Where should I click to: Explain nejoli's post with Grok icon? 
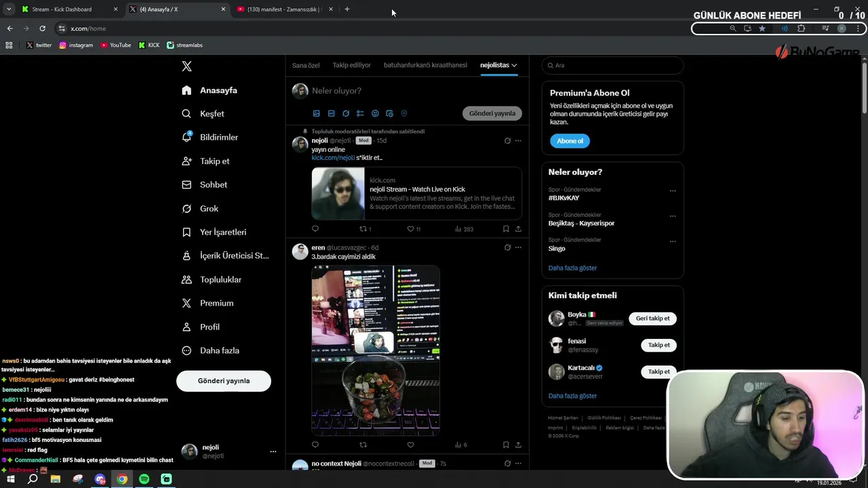click(507, 141)
